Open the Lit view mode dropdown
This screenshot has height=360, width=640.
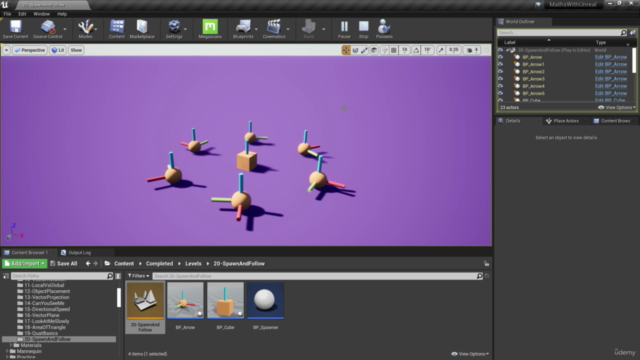(58, 50)
